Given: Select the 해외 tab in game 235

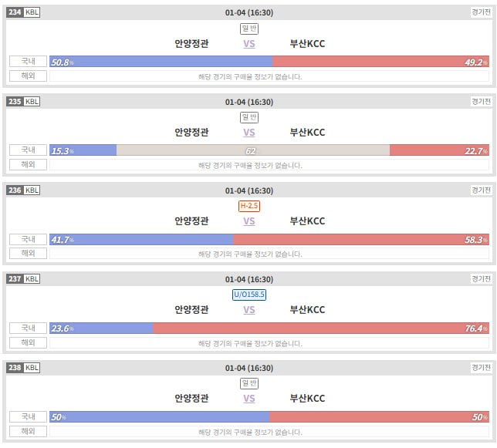Looking at the screenshot, I should (x=29, y=165).
